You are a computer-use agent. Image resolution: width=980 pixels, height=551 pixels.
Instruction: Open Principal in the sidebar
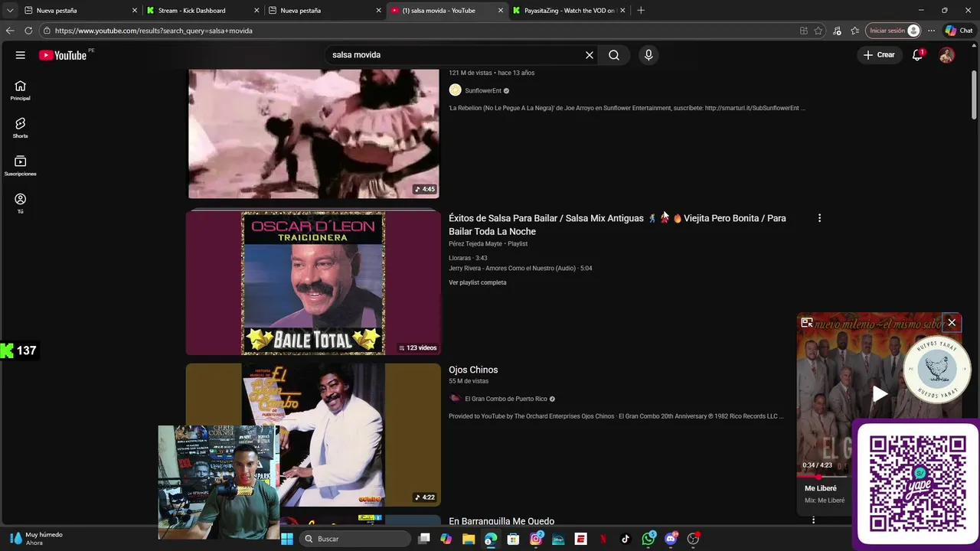pos(21,90)
